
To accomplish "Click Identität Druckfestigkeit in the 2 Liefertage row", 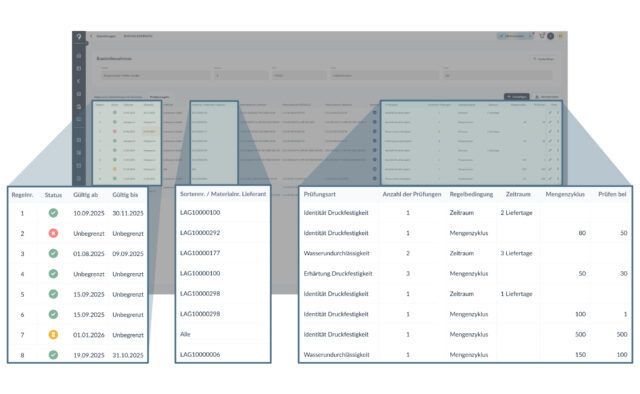I will click(x=336, y=213).
